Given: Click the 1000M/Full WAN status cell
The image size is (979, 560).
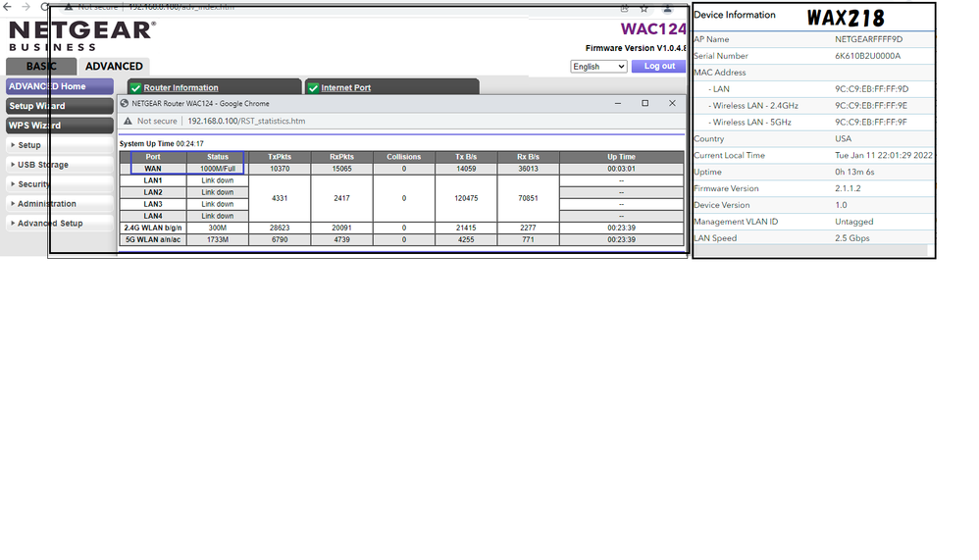Looking at the screenshot, I should [x=217, y=169].
